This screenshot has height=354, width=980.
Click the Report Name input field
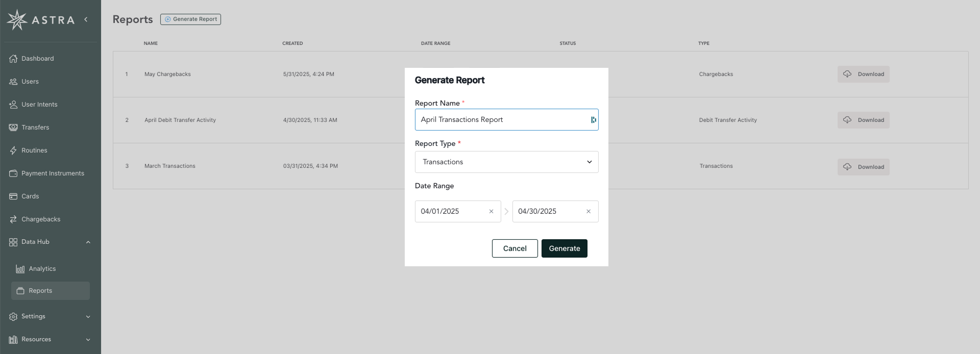(x=507, y=120)
